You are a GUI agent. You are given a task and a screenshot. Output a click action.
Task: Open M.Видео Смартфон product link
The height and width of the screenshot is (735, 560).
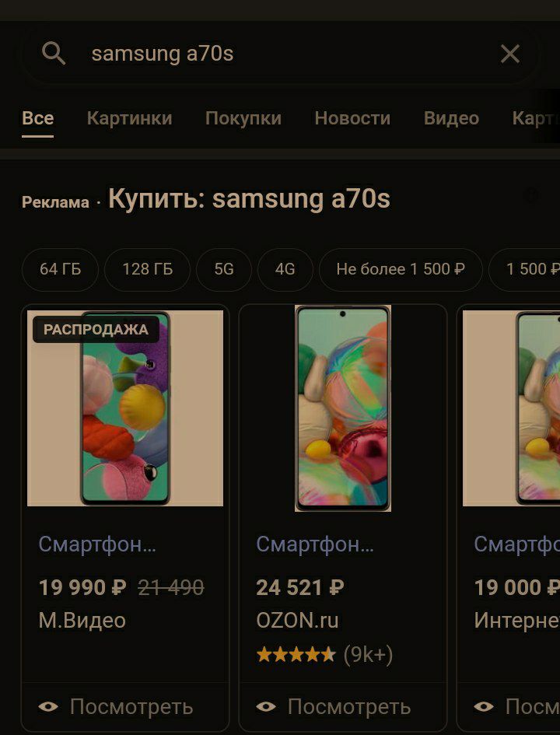97,544
